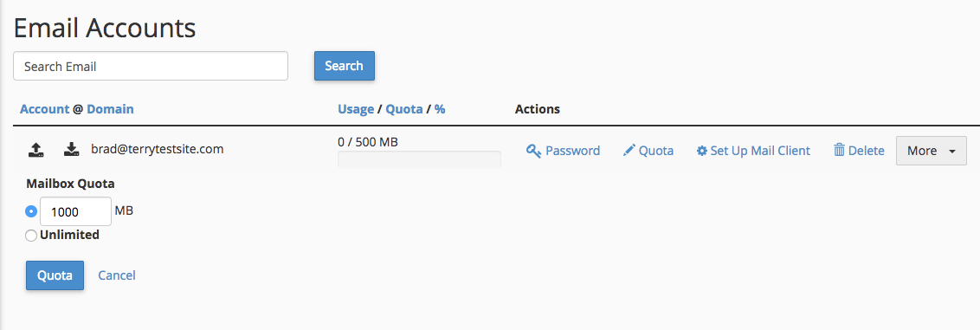Sort accounts by the Domain column header
The width and height of the screenshot is (980, 330).
pos(110,109)
